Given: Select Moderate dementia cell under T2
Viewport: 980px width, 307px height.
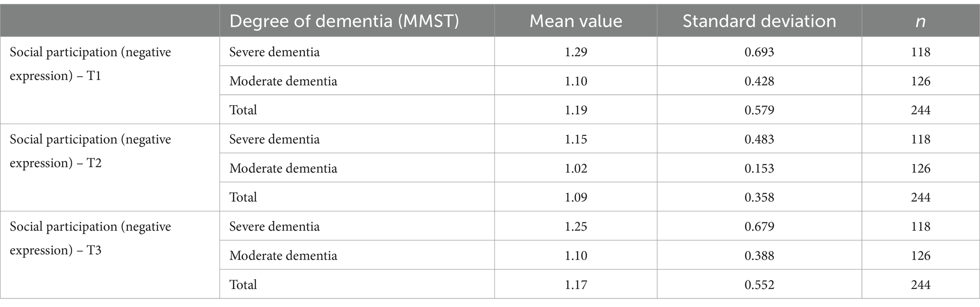Looking at the screenshot, I should click(x=283, y=168).
